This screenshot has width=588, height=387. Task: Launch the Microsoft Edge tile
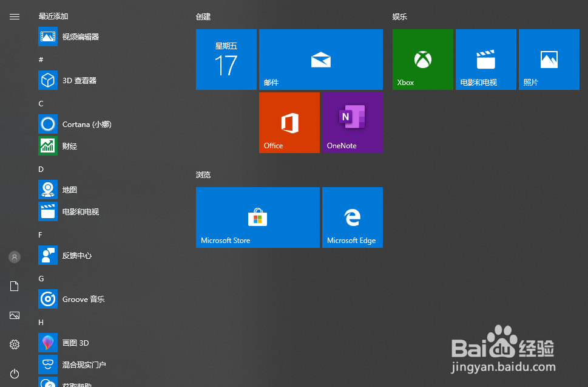point(352,217)
